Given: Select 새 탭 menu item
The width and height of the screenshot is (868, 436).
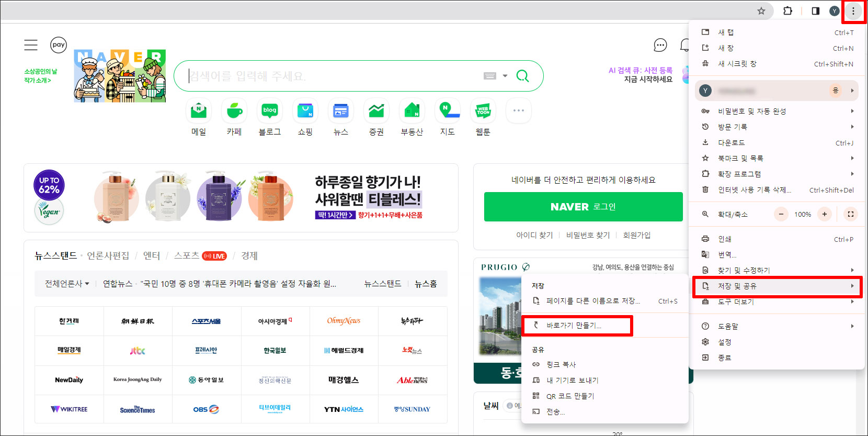Looking at the screenshot, I should [778, 32].
